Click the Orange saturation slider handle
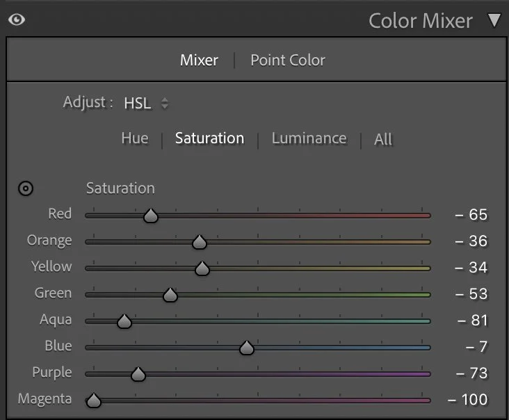This screenshot has width=509, height=420. [x=200, y=242]
